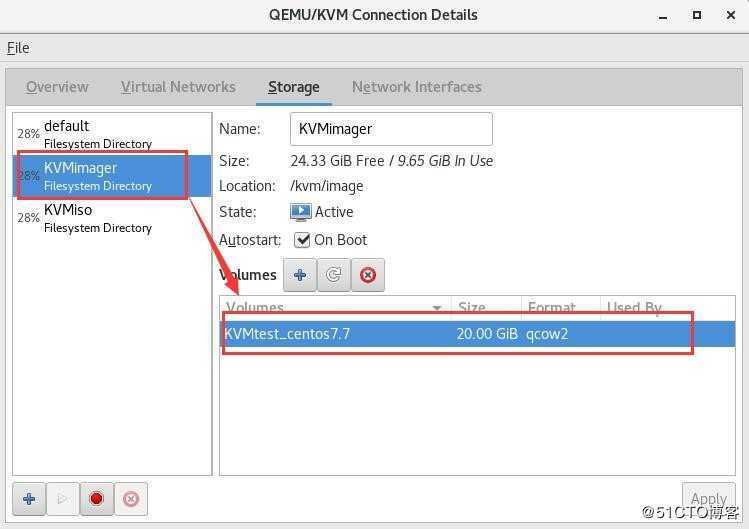The width and height of the screenshot is (749, 529).
Task: Select the default storage pool
Action: pyautogui.click(x=112, y=134)
